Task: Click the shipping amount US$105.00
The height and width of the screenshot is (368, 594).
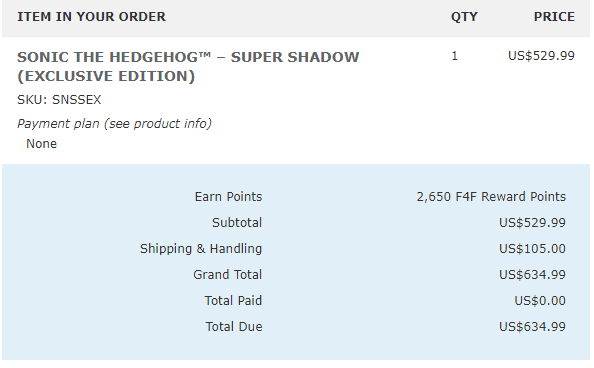Action: 532,249
